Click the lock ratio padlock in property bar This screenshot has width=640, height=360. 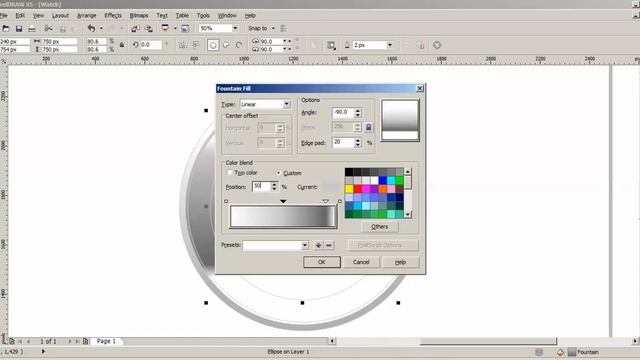point(122,45)
